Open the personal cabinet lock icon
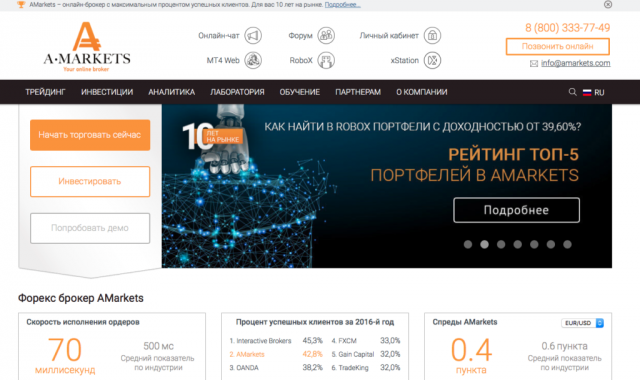This screenshot has height=380, width=640. (x=432, y=36)
